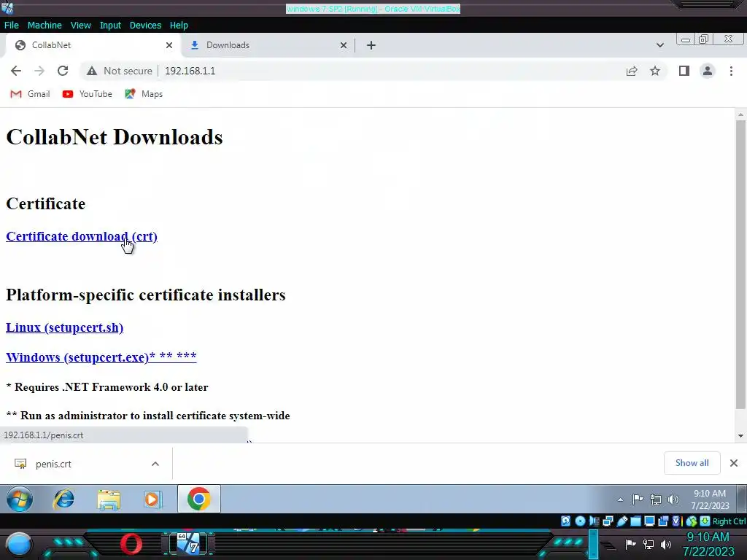Screen dimensions: 747x560
Task: Open the Chrome side panel
Action: coord(684,71)
